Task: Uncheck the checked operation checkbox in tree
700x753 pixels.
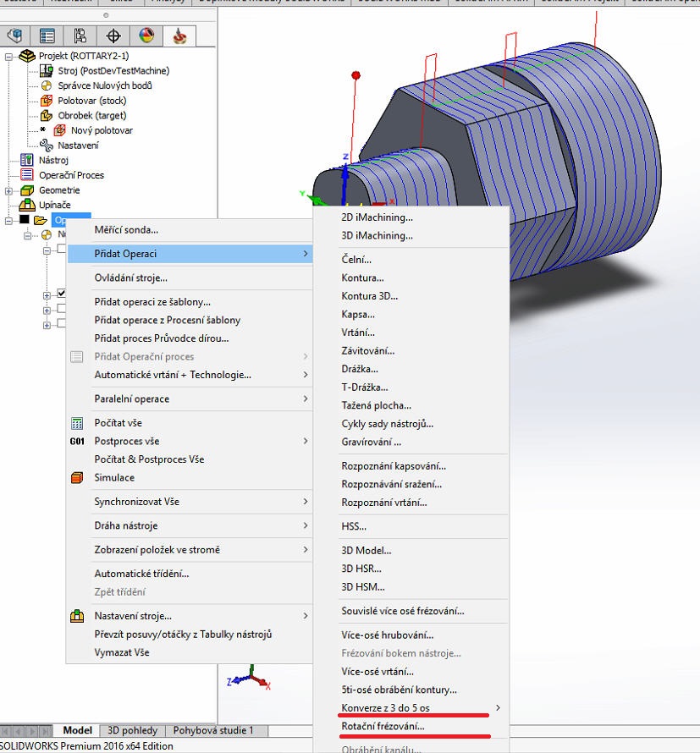Action: (x=61, y=294)
